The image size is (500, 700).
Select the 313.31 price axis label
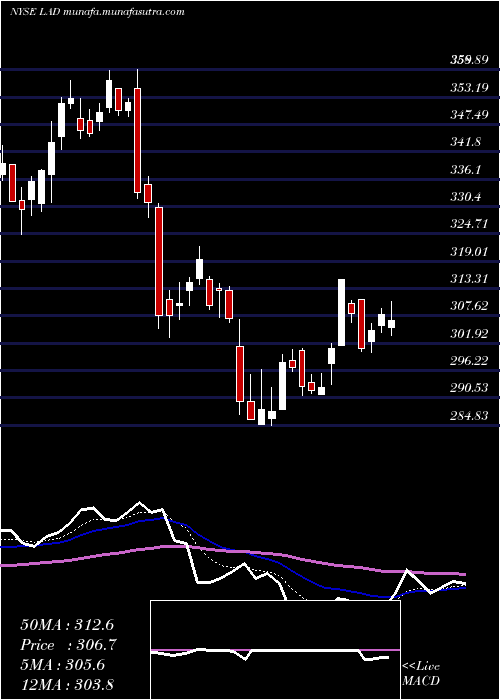(x=469, y=279)
